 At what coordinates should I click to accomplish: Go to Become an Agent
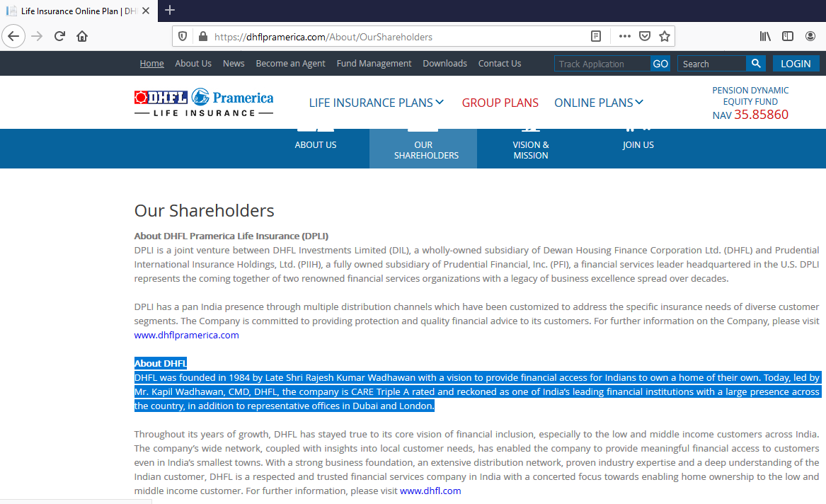pos(291,63)
